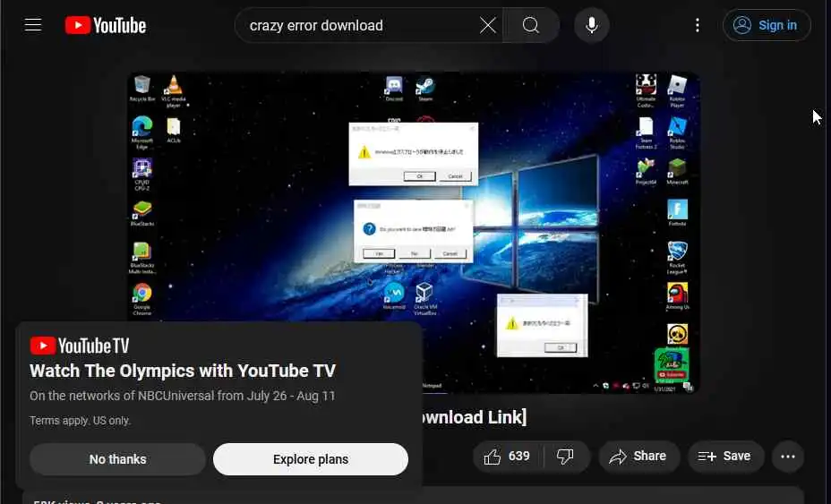Click the text Terms apply. US only.

coord(80,420)
